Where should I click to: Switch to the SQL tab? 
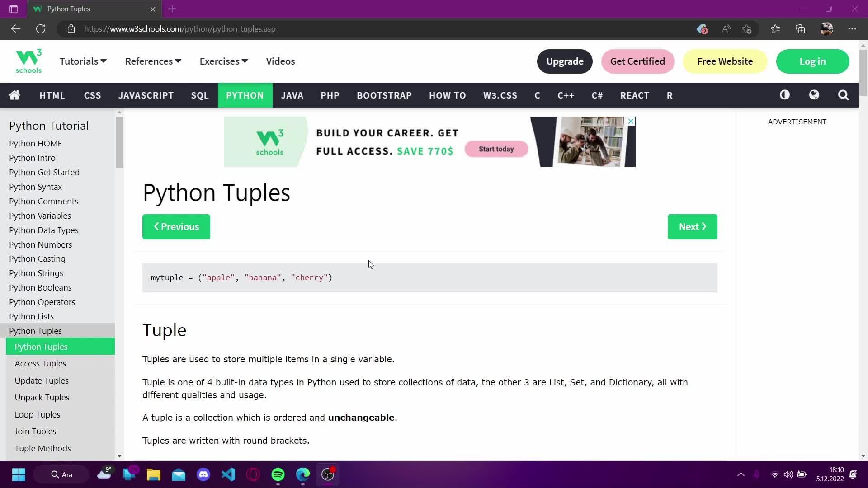(200, 95)
